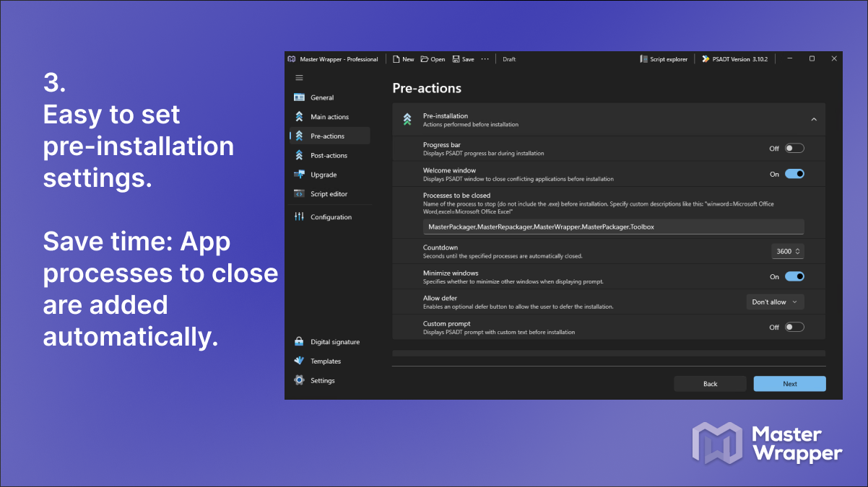Image resolution: width=868 pixels, height=487 pixels.
Task: Click New in the toolbar
Action: (x=404, y=59)
